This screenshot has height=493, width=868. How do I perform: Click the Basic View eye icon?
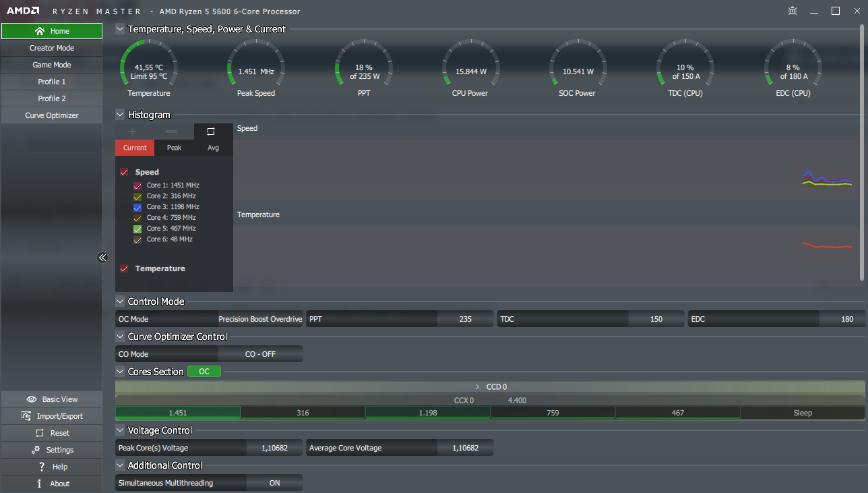pos(31,399)
